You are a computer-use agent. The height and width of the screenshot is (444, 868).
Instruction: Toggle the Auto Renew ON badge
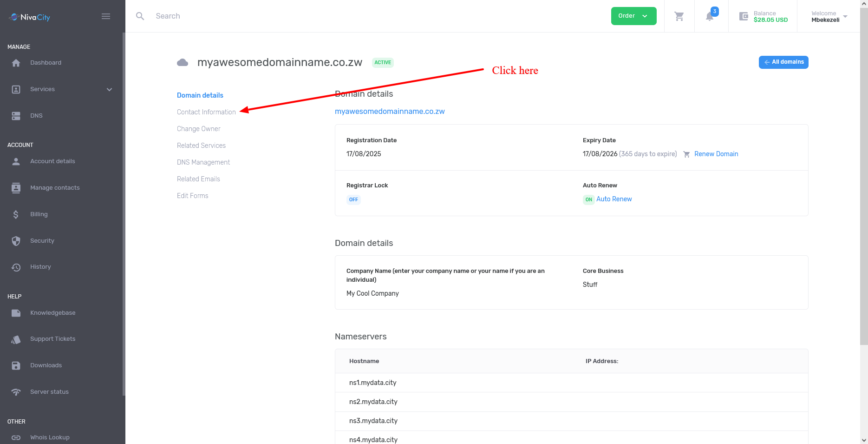pyautogui.click(x=588, y=200)
